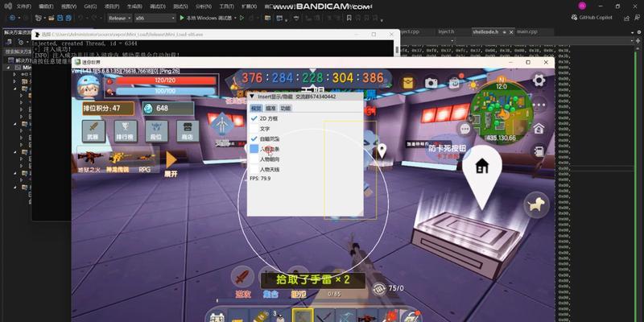
Task: Uncheck the 2D 方框 checkbox
Action: (254, 118)
